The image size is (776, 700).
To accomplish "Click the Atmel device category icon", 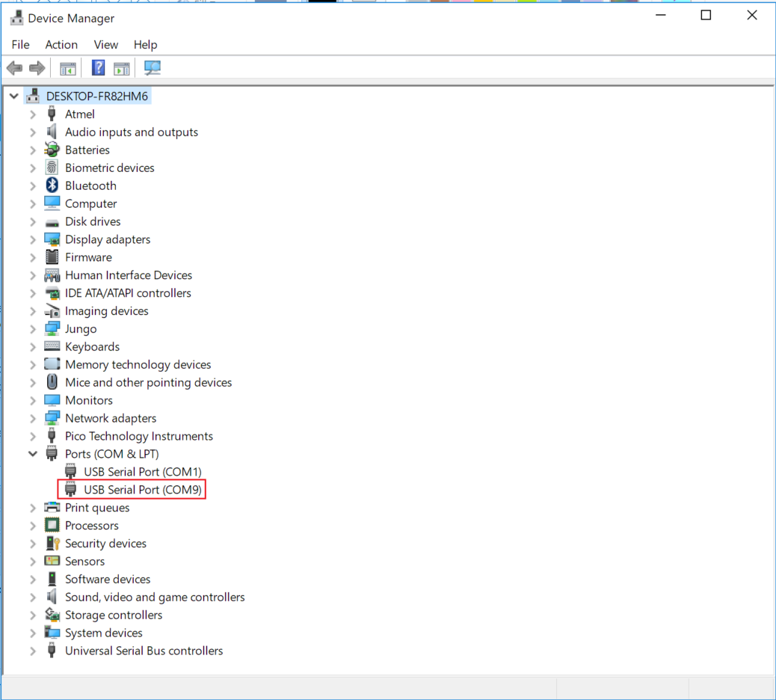I will click(x=52, y=114).
